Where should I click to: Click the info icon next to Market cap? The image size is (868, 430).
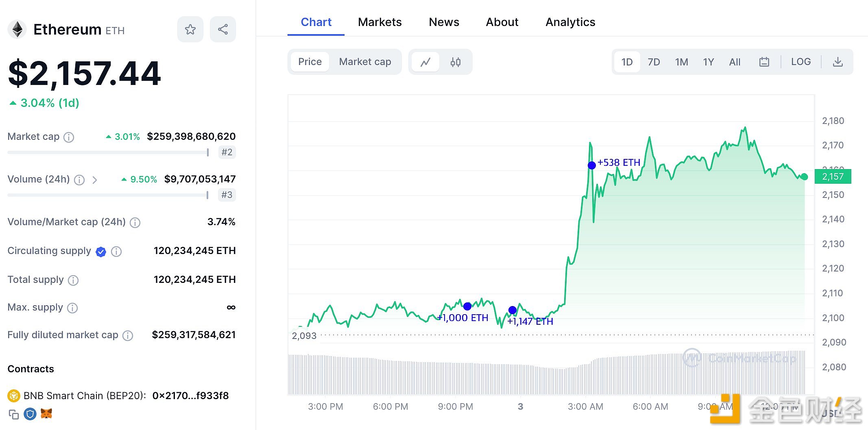tap(69, 137)
